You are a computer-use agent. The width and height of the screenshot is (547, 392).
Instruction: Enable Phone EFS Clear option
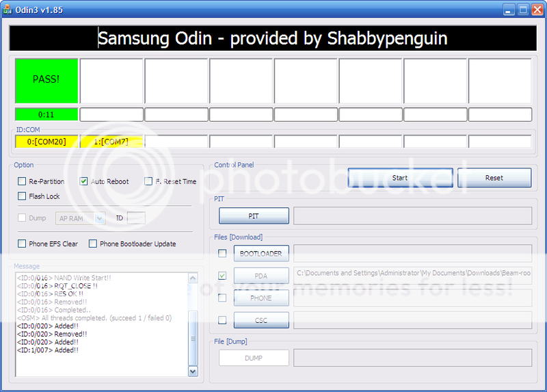click(22, 244)
